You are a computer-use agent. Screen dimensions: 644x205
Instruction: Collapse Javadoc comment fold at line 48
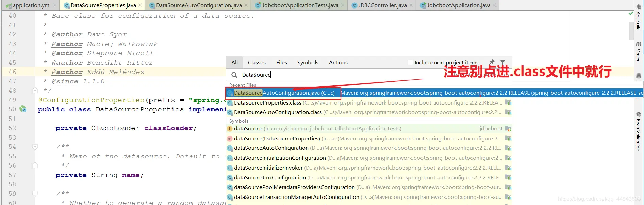pyautogui.click(x=35, y=90)
